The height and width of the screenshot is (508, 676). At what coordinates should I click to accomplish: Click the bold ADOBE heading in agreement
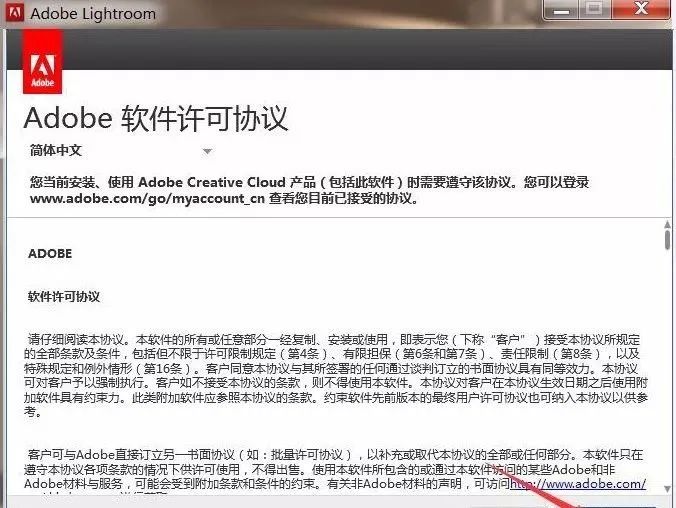50,254
